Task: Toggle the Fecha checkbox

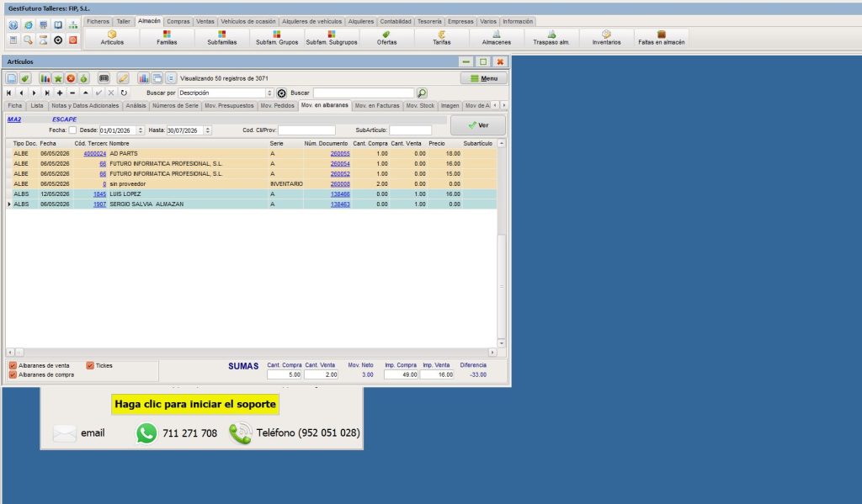Action: (72, 130)
